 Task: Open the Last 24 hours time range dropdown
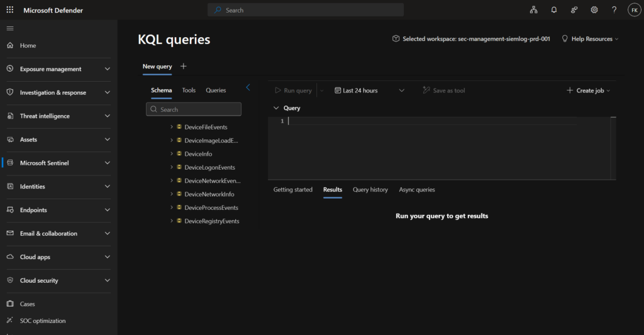(369, 91)
